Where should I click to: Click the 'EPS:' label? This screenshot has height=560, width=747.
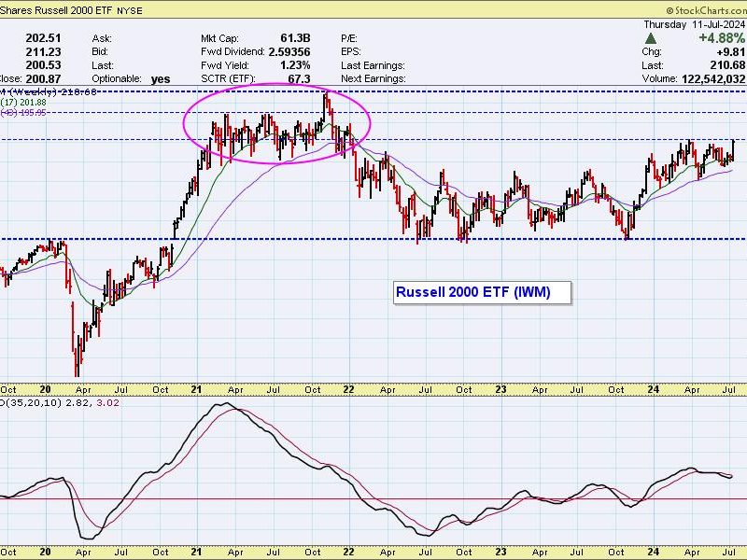(351, 52)
